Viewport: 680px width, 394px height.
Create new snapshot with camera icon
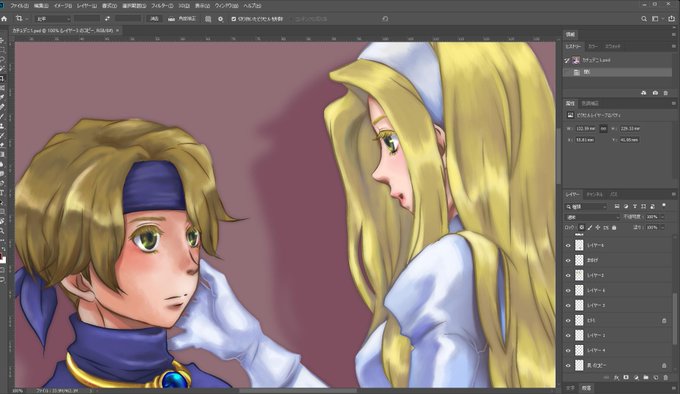(655, 93)
